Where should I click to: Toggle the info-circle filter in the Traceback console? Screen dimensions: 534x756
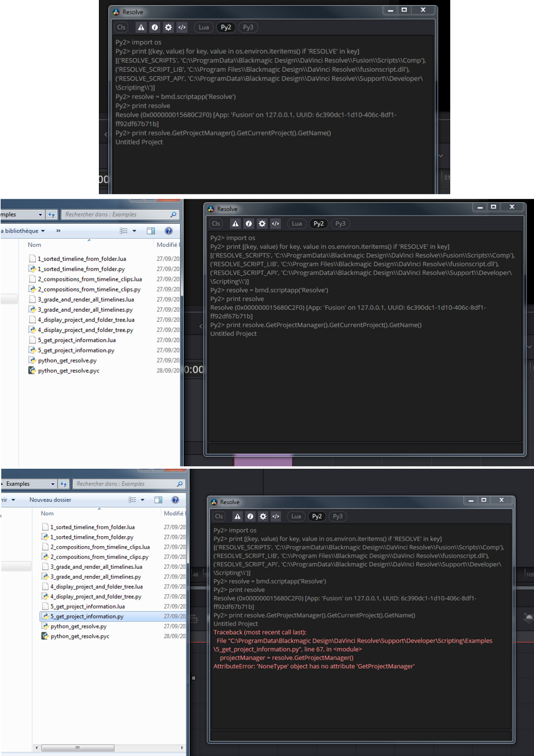point(251,516)
